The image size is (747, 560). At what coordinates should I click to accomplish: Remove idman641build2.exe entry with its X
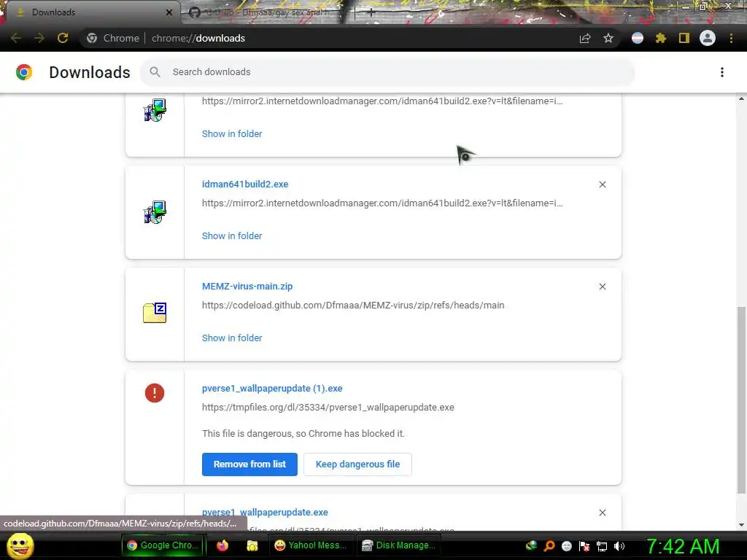603,184
